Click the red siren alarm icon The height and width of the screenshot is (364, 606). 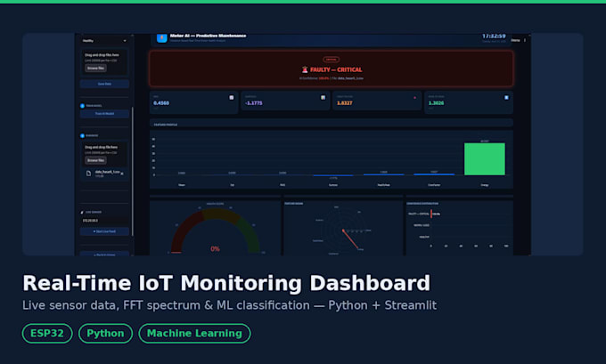click(x=305, y=69)
